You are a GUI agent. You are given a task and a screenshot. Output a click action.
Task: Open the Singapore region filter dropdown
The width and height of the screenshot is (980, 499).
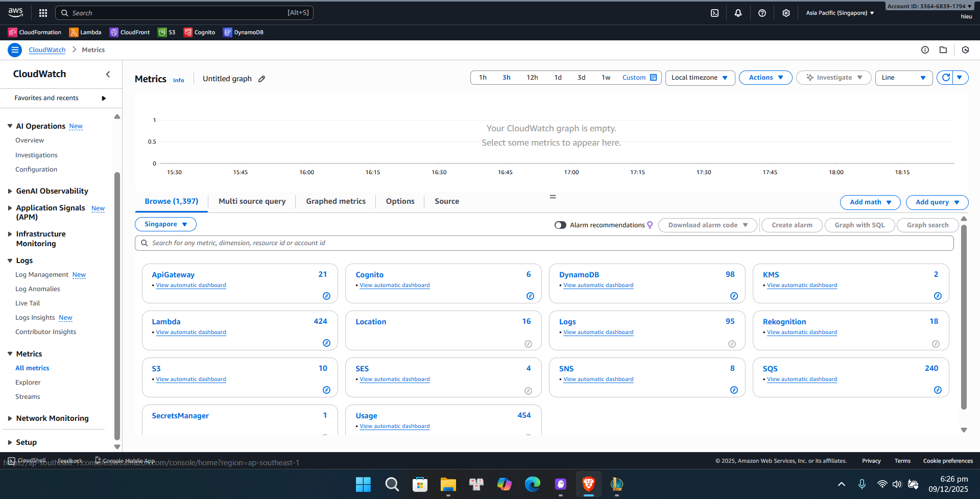165,224
